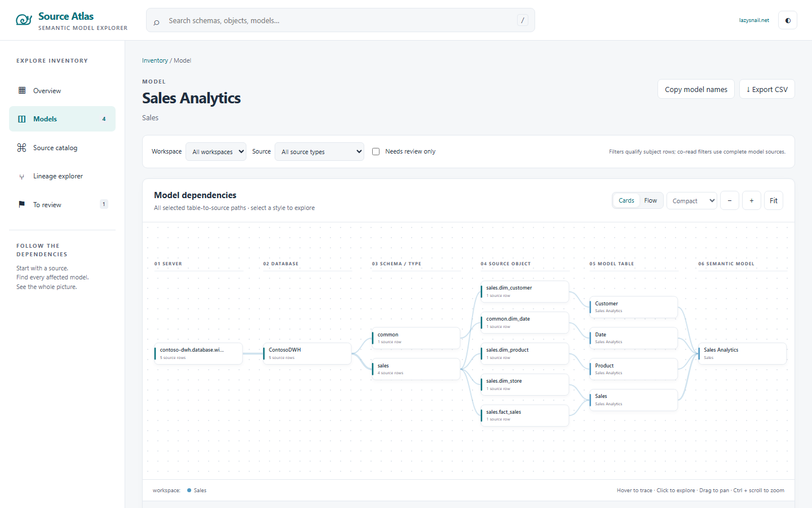
Task: Open the Source types dropdown
Action: click(319, 151)
